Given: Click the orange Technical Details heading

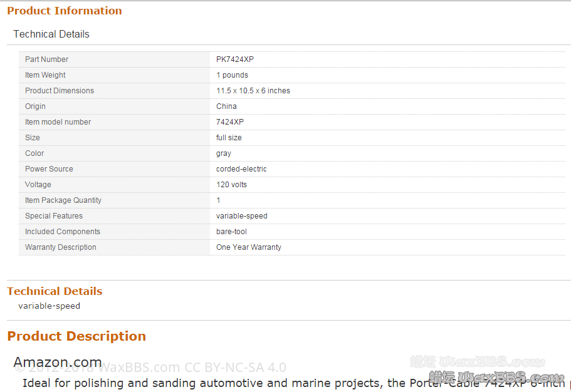Looking at the screenshot, I should [x=55, y=291].
